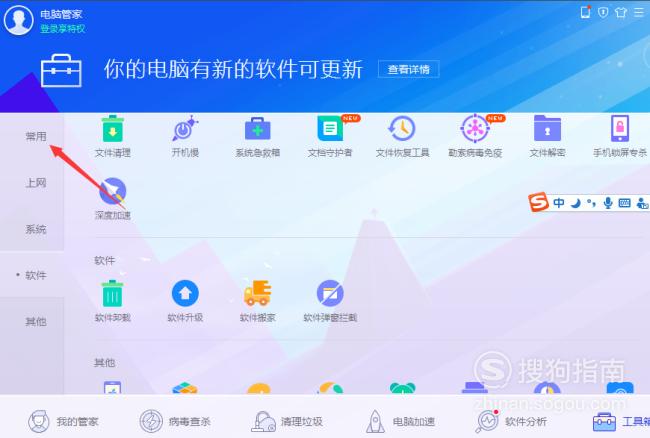650x438 pixels.
Task: Open the 软件卸载 software uninstaller
Action: (x=112, y=301)
